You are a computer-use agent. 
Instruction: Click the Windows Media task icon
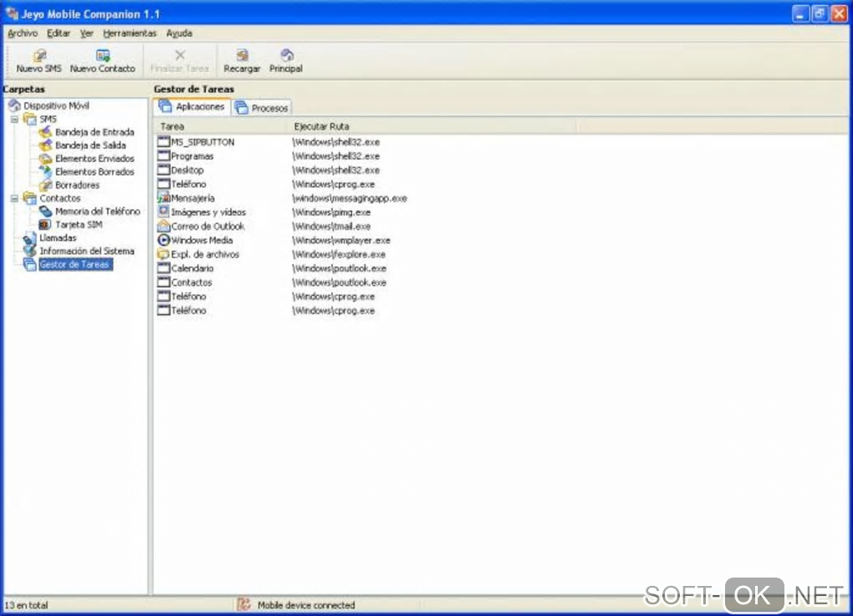tap(164, 241)
